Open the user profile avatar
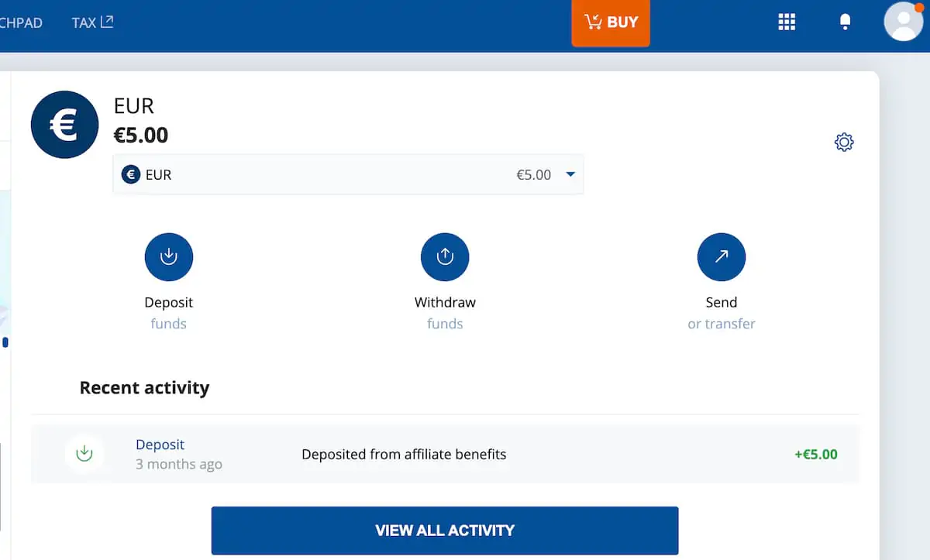Image resolution: width=930 pixels, height=560 pixels. (x=903, y=22)
